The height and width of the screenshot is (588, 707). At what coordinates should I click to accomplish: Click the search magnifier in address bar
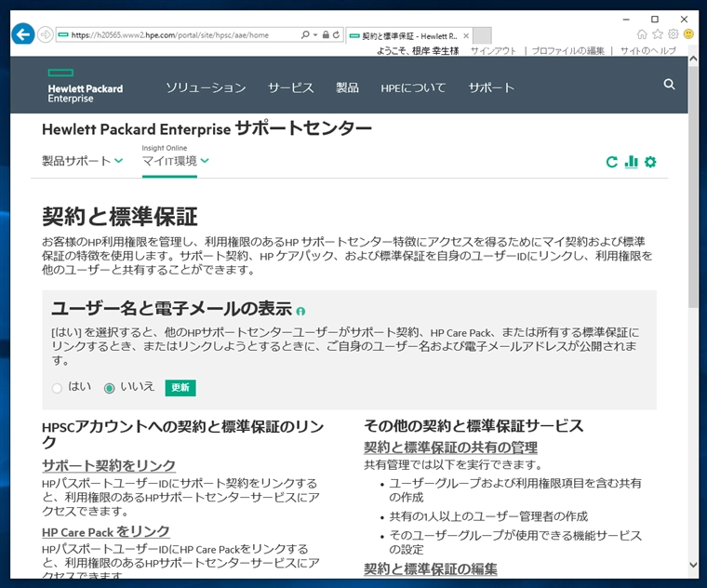pyautogui.click(x=305, y=34)
